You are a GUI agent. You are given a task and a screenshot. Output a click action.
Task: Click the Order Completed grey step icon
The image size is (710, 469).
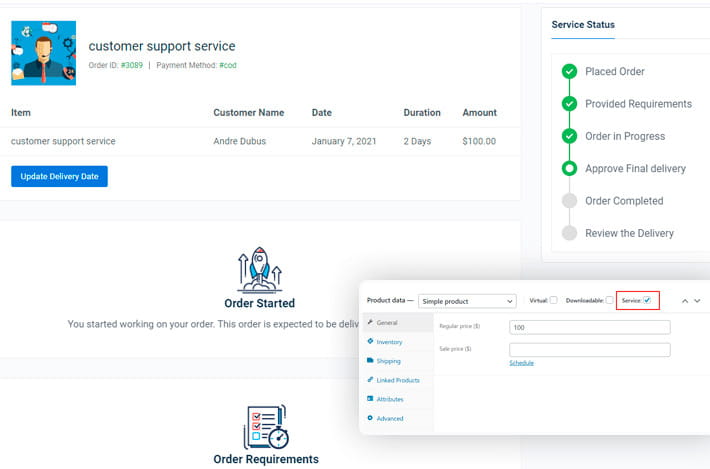569,201
